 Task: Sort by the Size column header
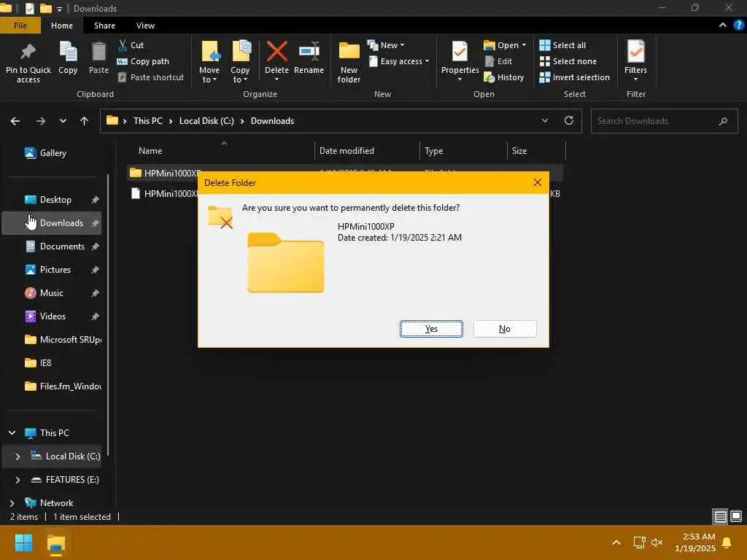(536, 151)
